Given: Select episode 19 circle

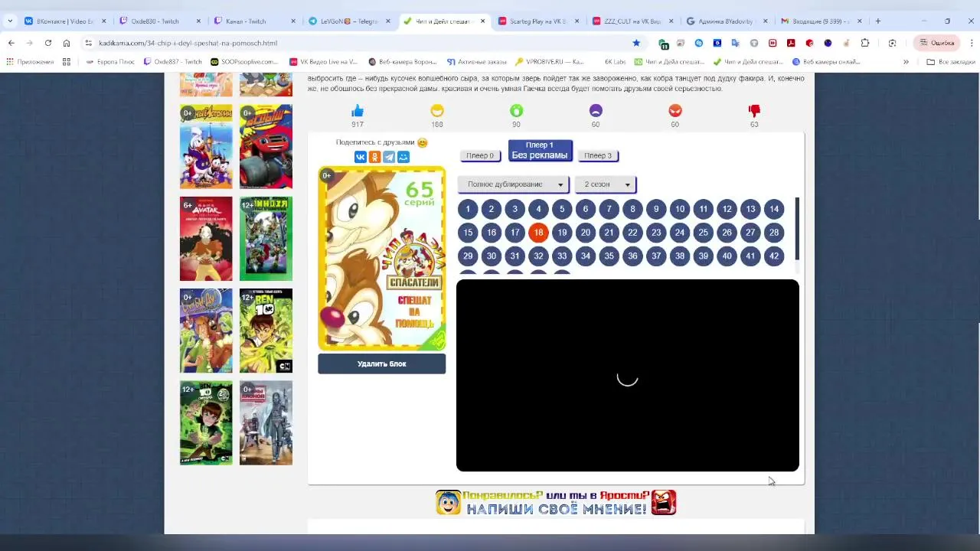Looking at the screenshot, I should pos(562,233).
